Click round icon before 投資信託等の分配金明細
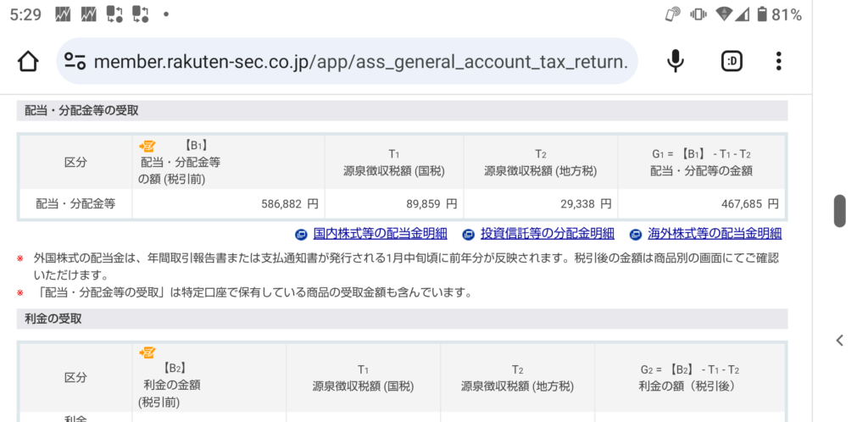 coord(467,234)
